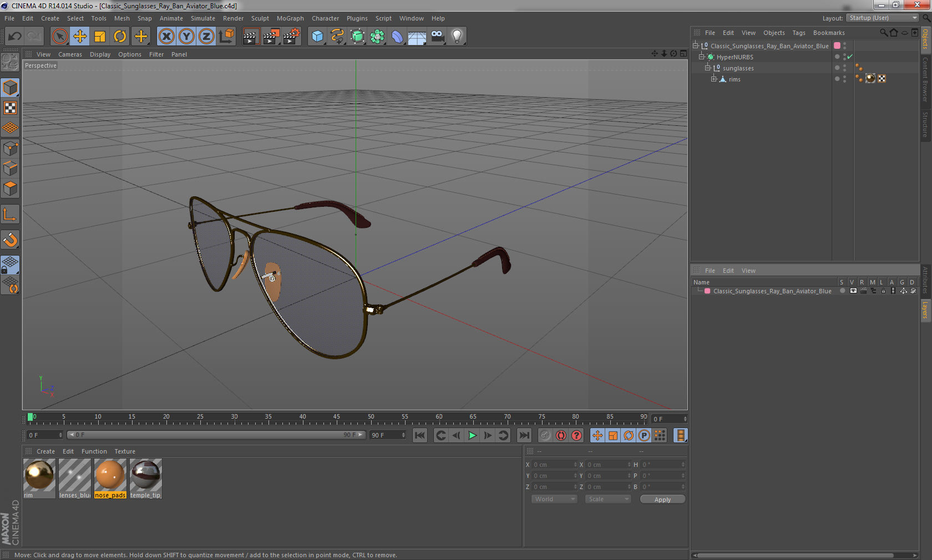Add a Cube primitive object
Image resolution: width=932 pixels, height=560 pixels.
pyautogui.click(x=317, y=37)
